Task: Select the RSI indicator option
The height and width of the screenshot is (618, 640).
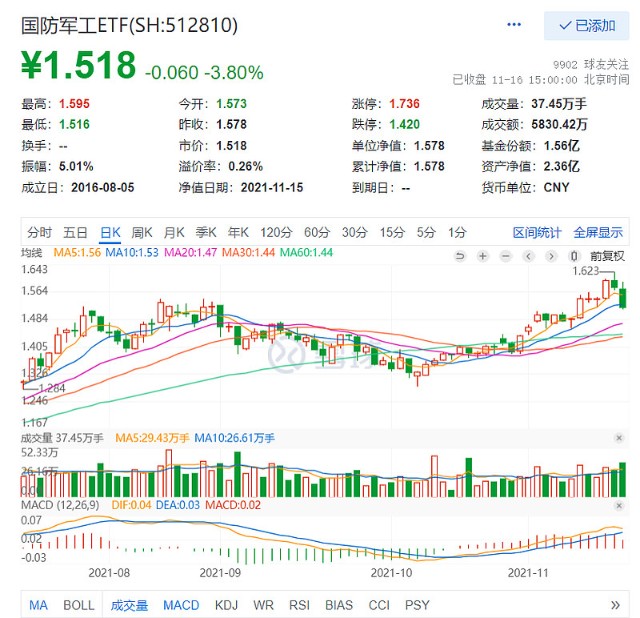Action: pos(299,605)
